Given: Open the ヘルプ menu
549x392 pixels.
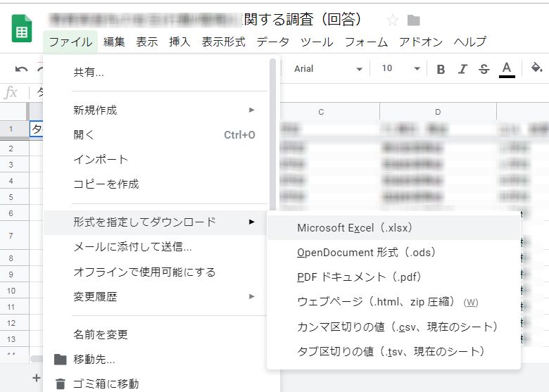Looking at the screenshot, I should click(470, 42).
